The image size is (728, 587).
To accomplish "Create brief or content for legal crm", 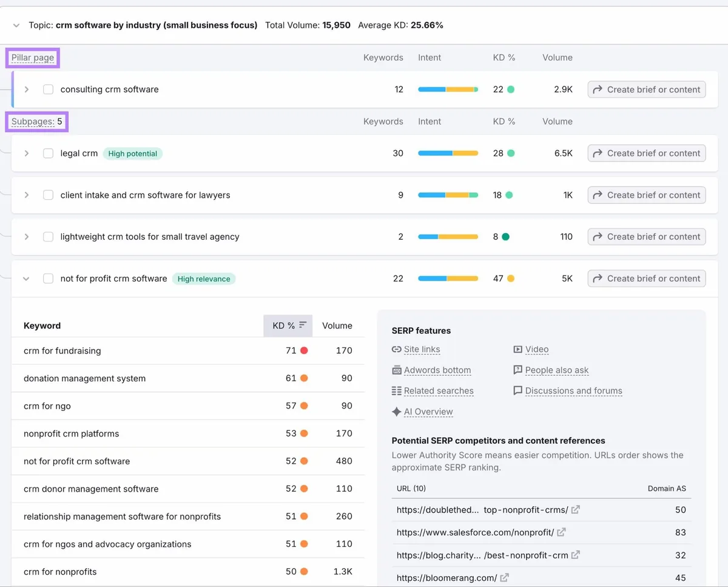I will 647,154.
